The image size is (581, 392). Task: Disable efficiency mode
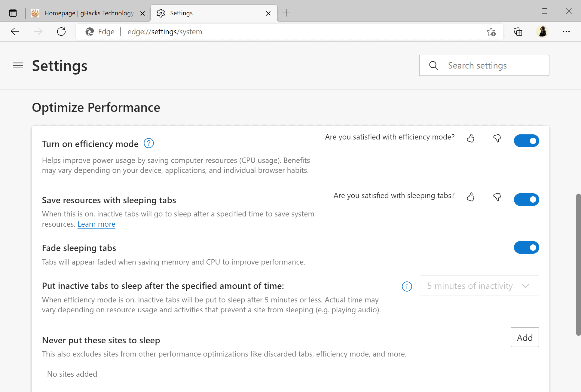click(526, 140)
